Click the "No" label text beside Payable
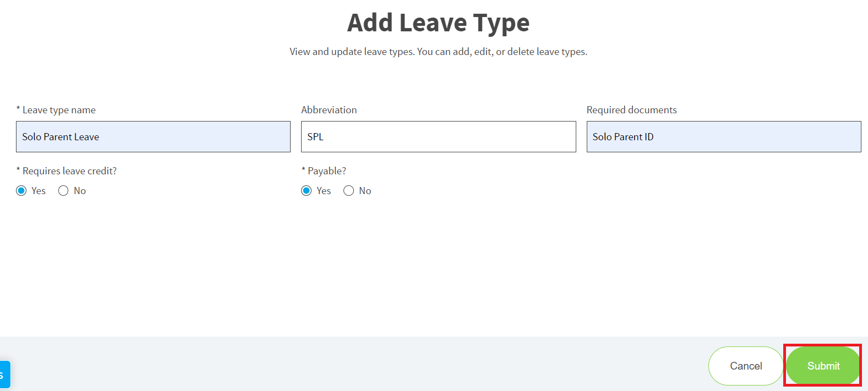This screenshot has width=868, height=391. (365, 191)
